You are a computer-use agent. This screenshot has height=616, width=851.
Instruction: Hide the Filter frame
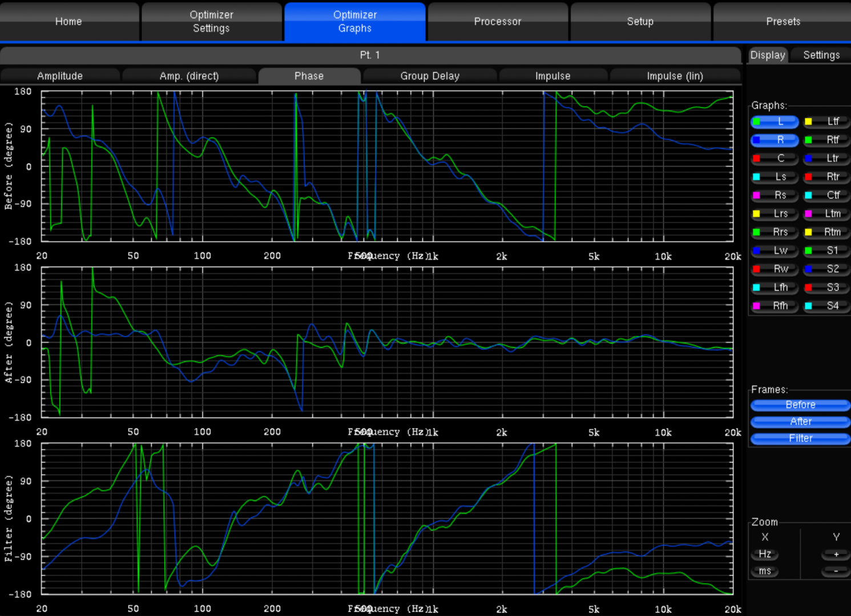coord(800,438)
